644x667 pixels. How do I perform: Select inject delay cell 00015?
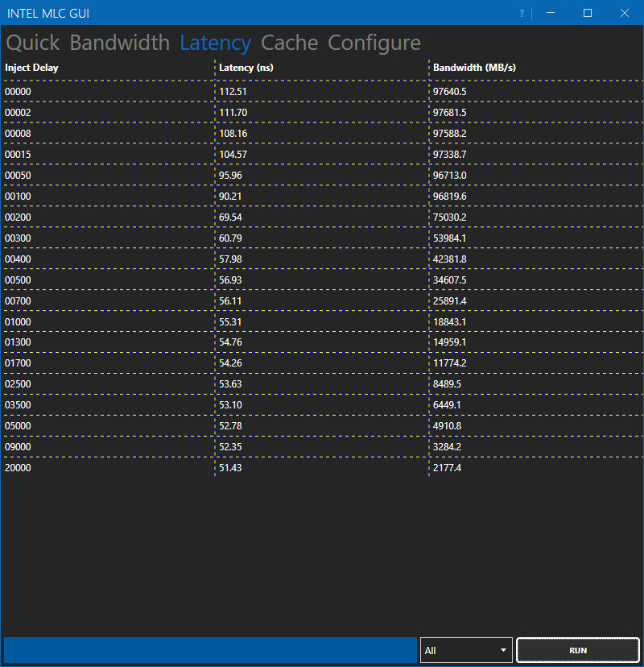pyautogui.click(x=18, y=154)
